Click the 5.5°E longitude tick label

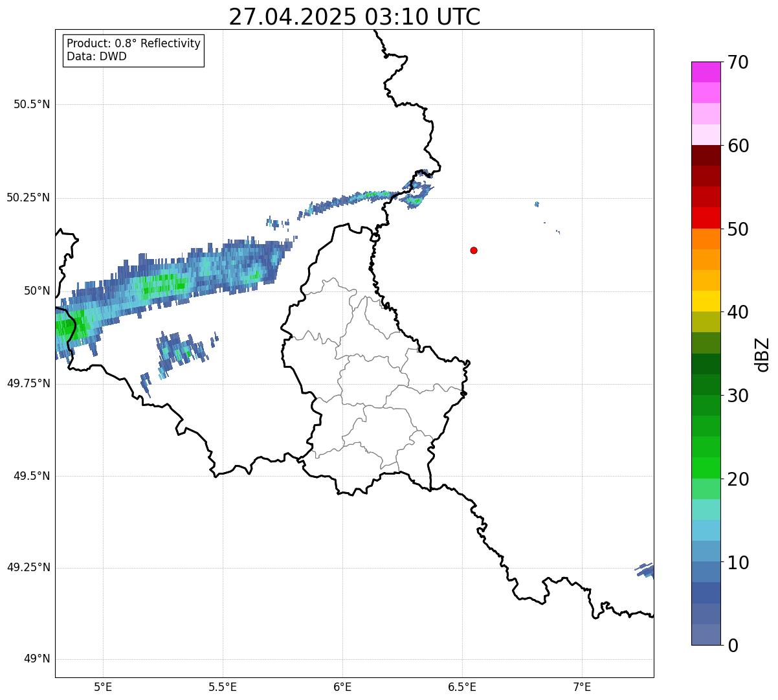pyautogui.click(x=223, y=686)
